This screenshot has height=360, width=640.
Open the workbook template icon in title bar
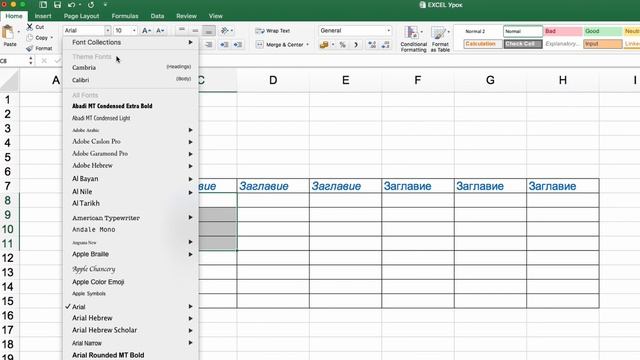(x=43, y=5)
